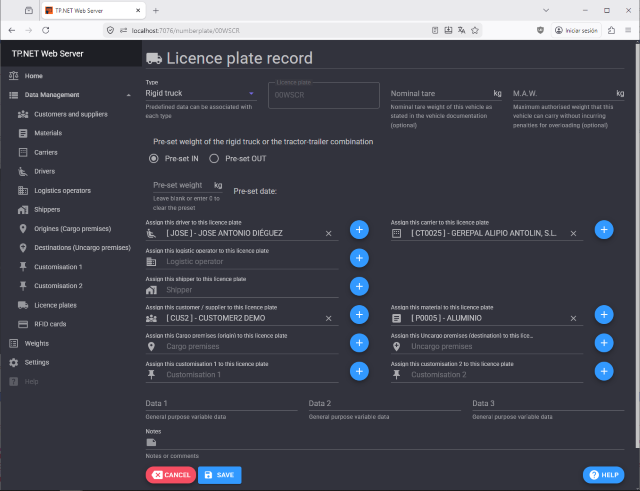Screen dimensions: 640x491
Task: Click the Help button at bottom right
Action: coord(604,475)
